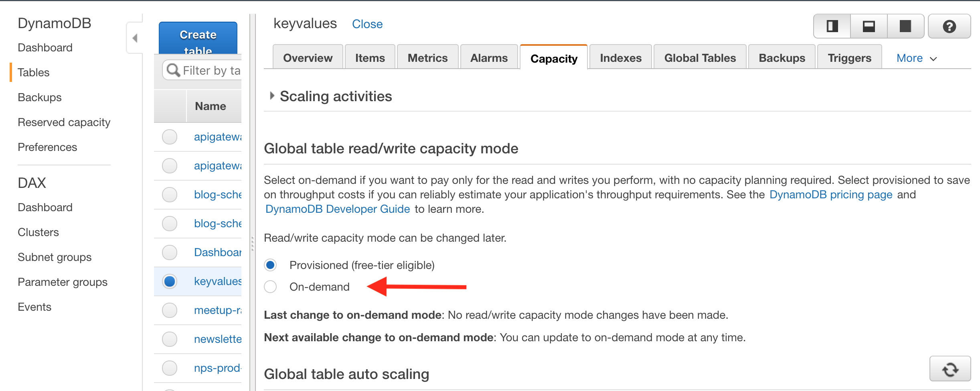Switch to the Backups tab
Screen dimensions: 980x391
click(x=782, y=57)
